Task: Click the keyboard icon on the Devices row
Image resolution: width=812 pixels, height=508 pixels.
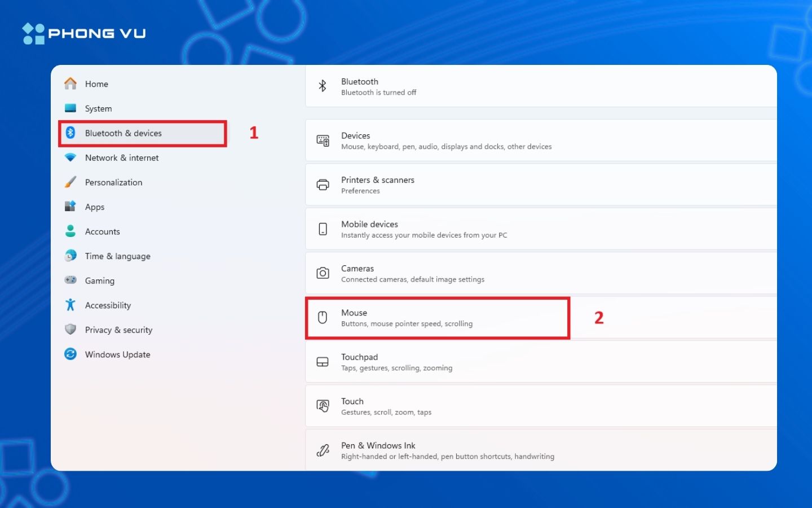Action: pyautogui.click(x=323, y=140)
